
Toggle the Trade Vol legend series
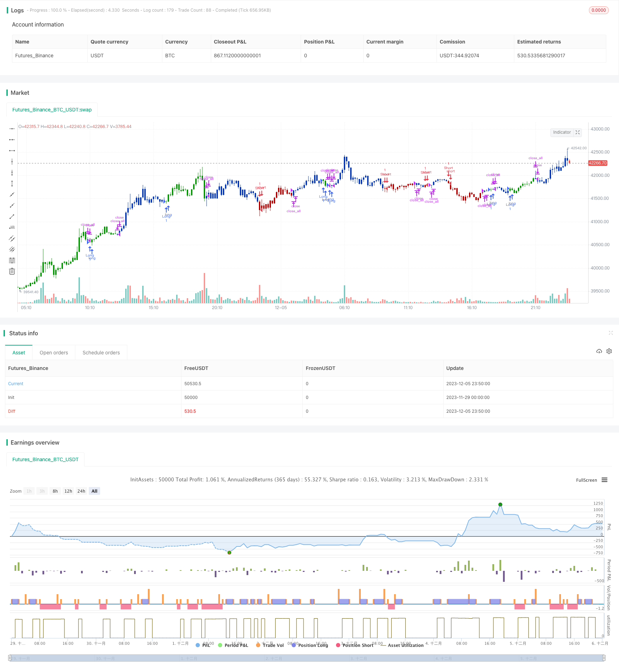tap(270, 645)
